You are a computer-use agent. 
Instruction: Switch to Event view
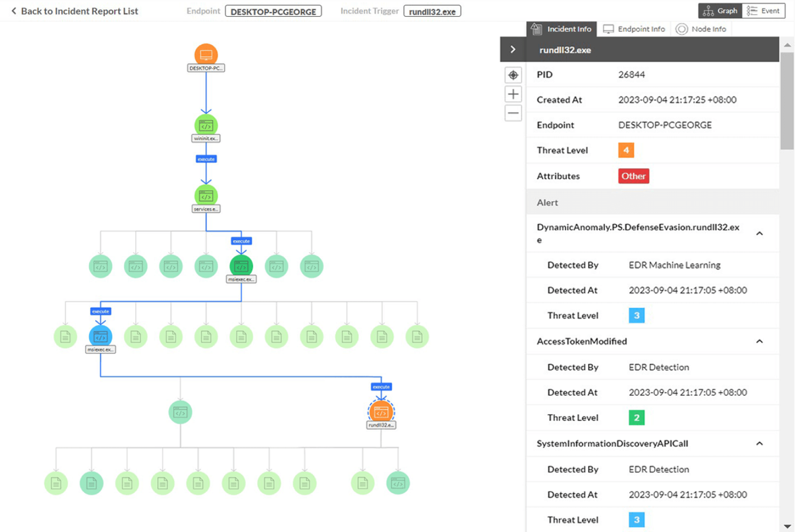(x=764, y=11)
